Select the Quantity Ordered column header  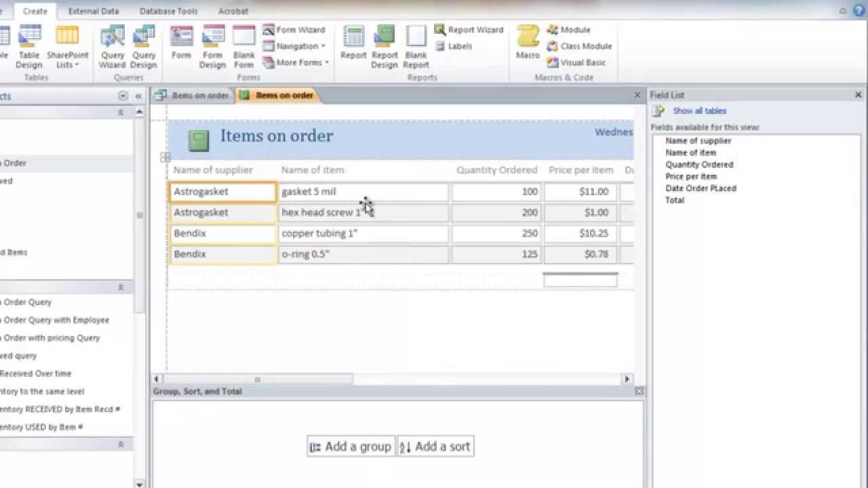496,170
